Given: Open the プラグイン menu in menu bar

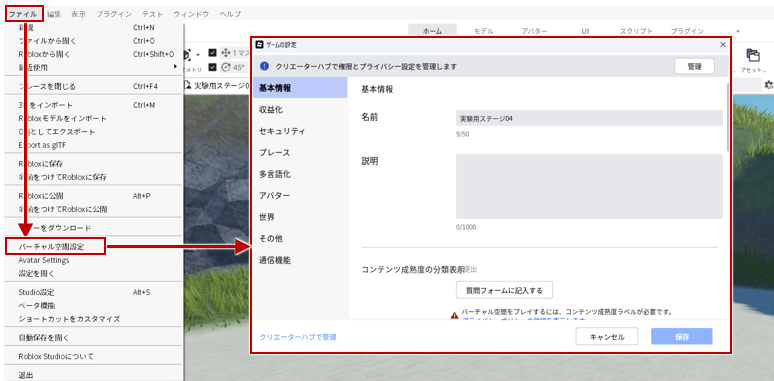Looking at the screenshot, I should coord(114,14).
